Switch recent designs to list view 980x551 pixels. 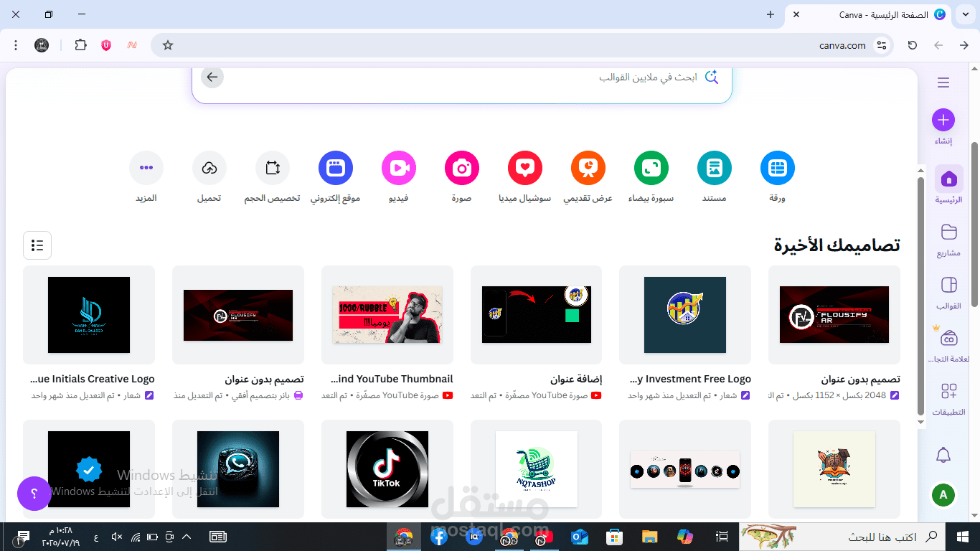[x=37, y=245]
